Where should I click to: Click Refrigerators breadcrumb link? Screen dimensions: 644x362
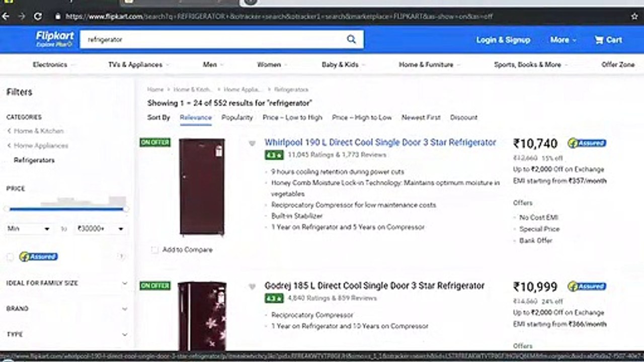pos(291,89)
